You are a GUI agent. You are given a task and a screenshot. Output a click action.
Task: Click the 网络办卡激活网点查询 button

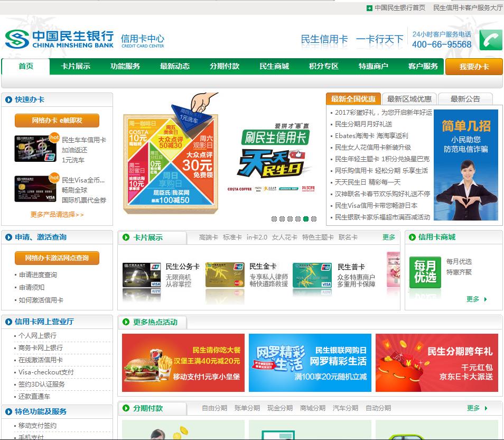tap(57, 258)
